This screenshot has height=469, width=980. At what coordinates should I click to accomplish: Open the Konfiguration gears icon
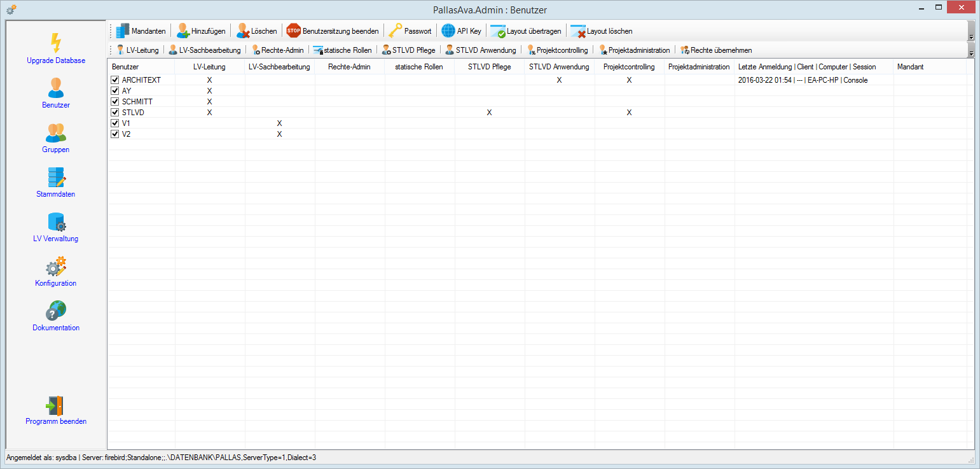pos(56,266)
